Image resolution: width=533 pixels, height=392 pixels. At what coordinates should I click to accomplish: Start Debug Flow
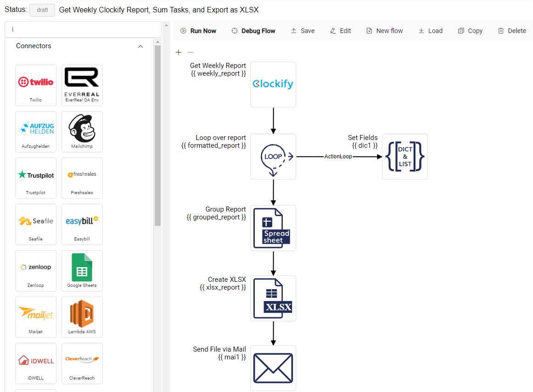253,31
